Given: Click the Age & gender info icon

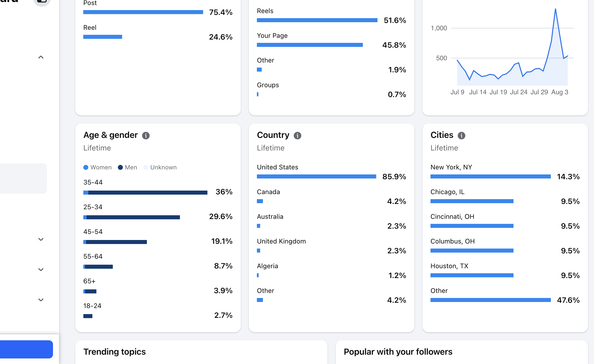Looking at the screenshot, I should click(146, 136).
